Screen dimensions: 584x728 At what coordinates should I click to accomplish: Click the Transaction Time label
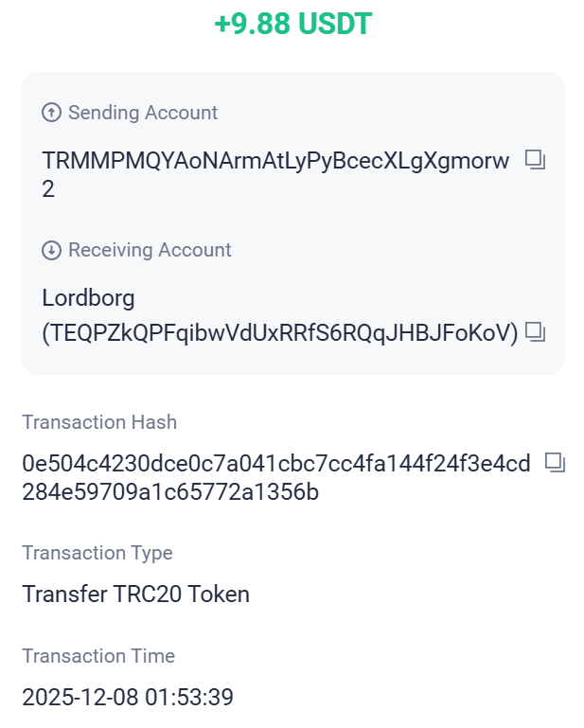tap(98, 656)
